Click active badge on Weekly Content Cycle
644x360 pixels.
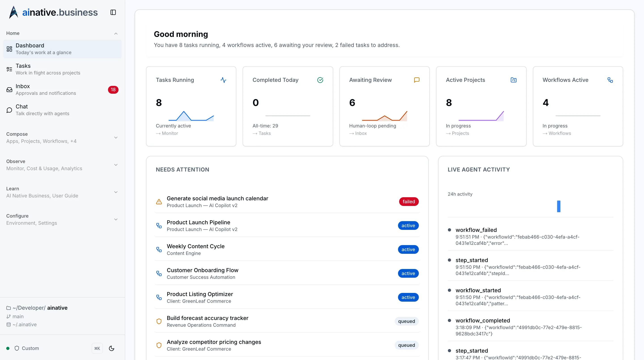coord(408,250)
